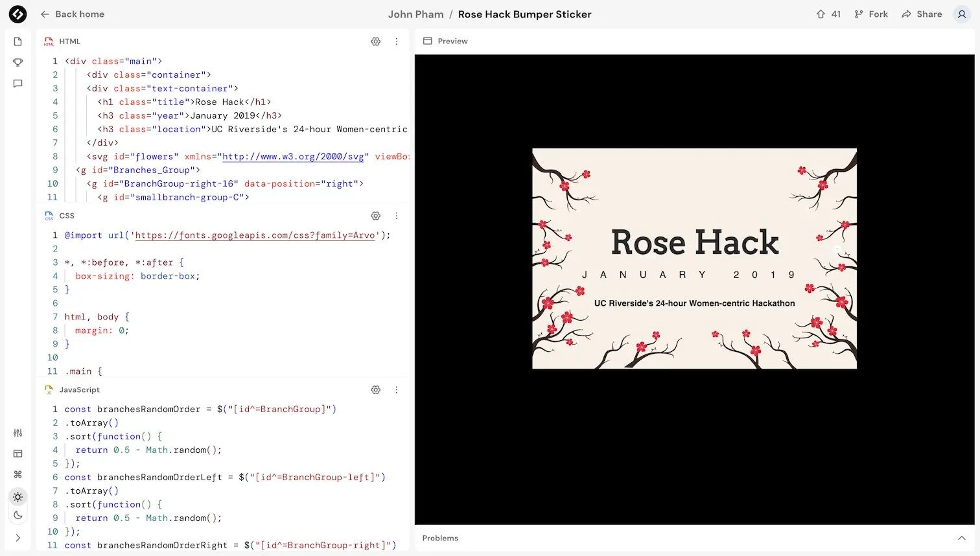The width and height of the screenshot is (980, 556).
Task: Select the Preview tab
Action: [x=445, y=41]
